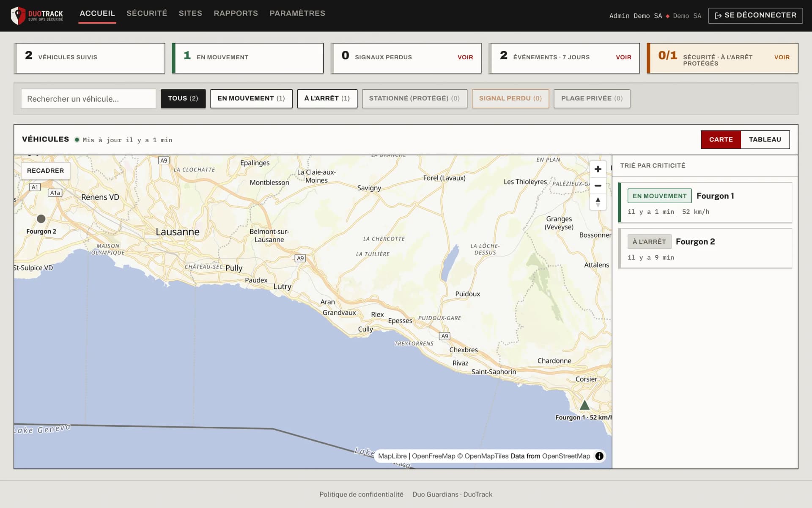Click Recadrer on the map
Screen dimensions: 812x508
coord(46,171)
